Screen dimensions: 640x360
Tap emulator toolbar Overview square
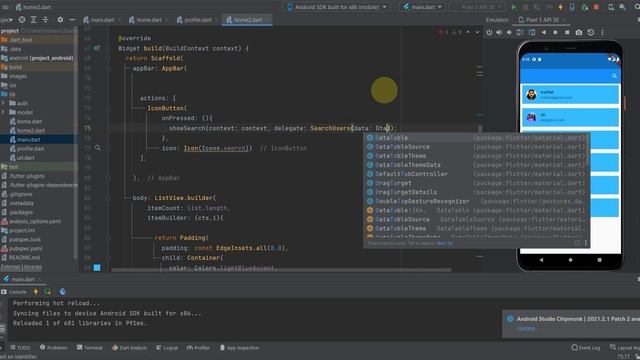(567, 32)
